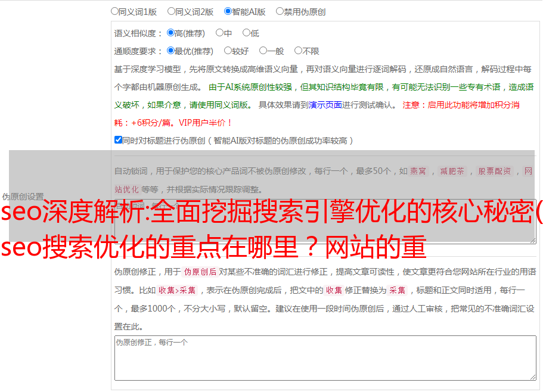Set 通顺度要求 to 一般
This screenshot has width=543, height=392.
pos(263,51)
